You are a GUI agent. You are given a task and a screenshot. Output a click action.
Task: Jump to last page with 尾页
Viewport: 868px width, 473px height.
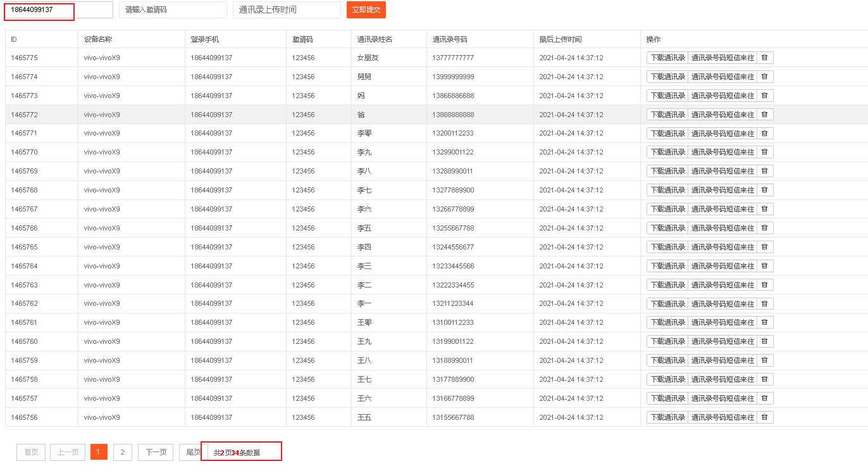[193, 452]
